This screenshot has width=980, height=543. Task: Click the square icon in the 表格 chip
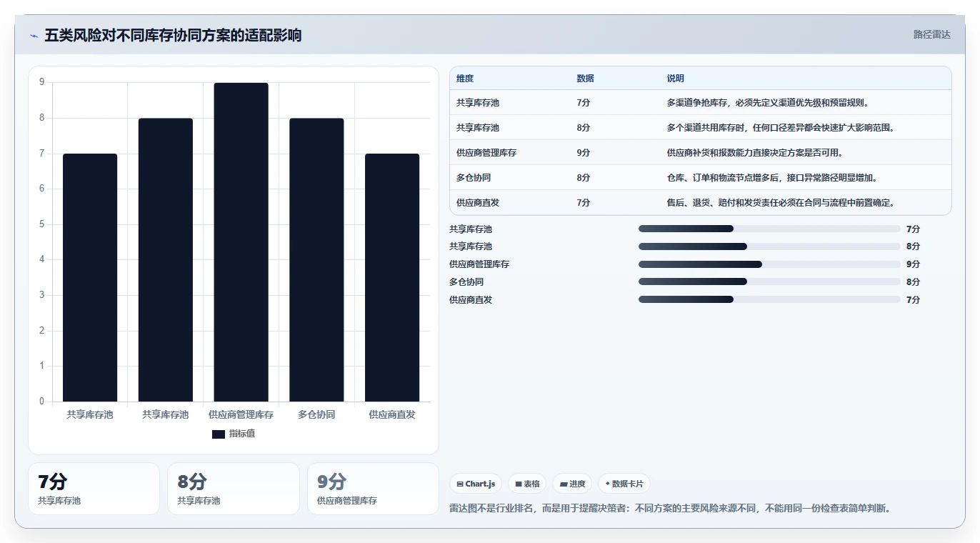[519, 484]
